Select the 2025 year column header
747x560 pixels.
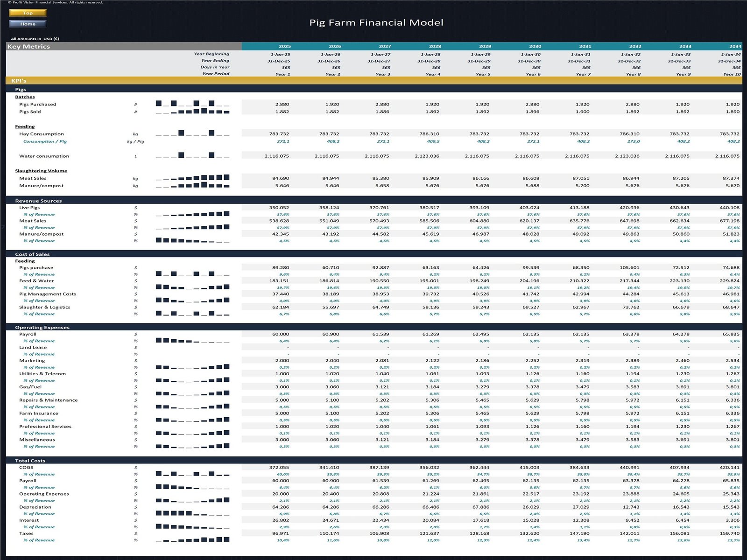point(284,46)
